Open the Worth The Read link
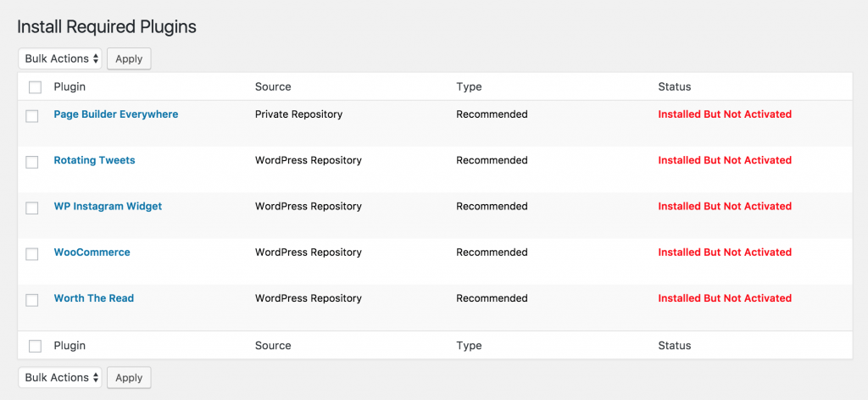The image size is (868, 400). tap(93, 298)
